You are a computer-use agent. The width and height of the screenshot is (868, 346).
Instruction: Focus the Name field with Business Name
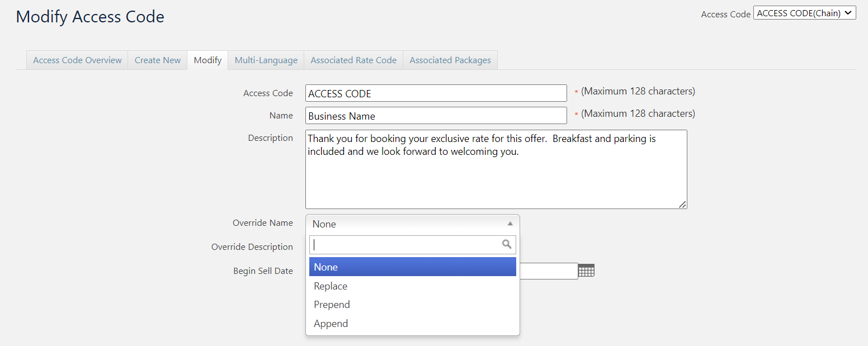coord(436,116)
